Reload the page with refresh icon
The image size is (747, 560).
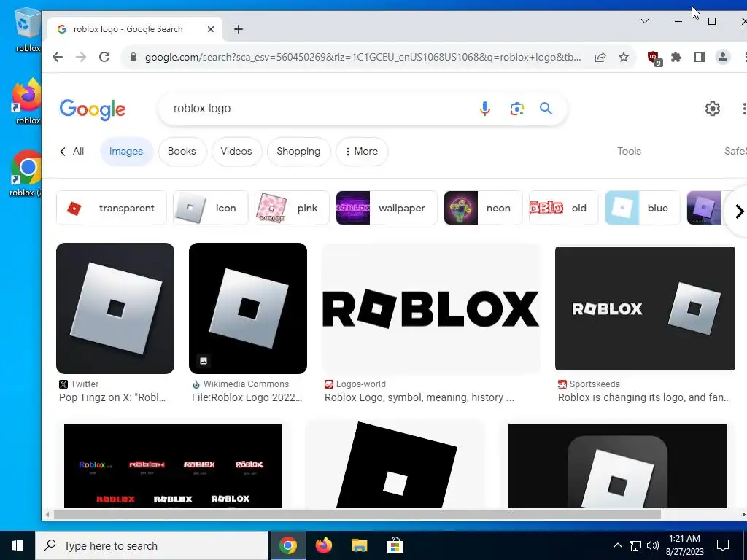pyautogui.click(x=104, y=57)
